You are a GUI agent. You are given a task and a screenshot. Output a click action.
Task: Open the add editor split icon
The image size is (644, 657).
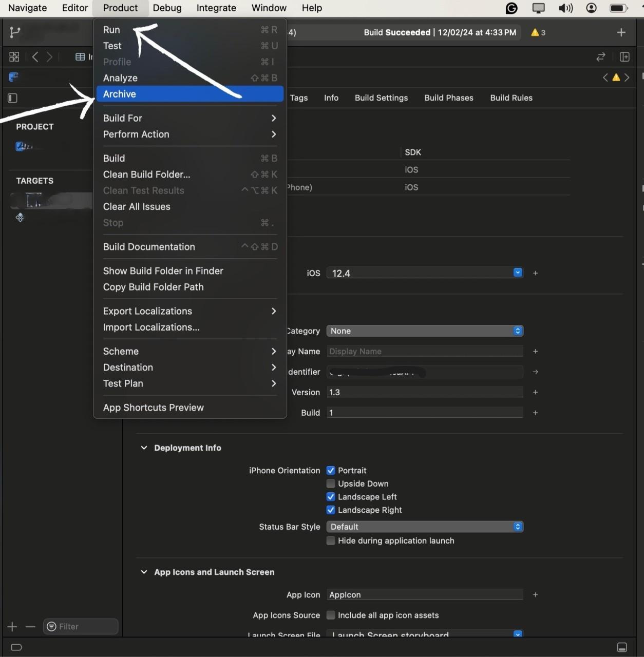(x=624, y=57)
